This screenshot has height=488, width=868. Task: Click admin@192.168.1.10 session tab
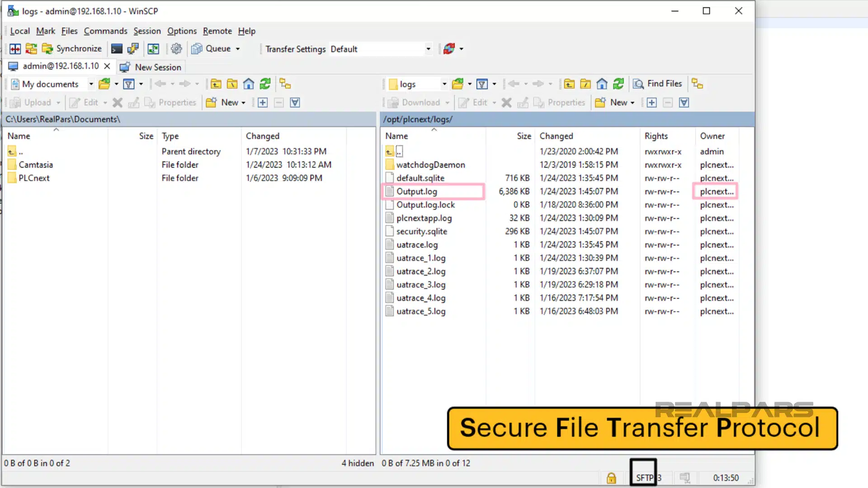pyautogui.click(x=54, y=67)
